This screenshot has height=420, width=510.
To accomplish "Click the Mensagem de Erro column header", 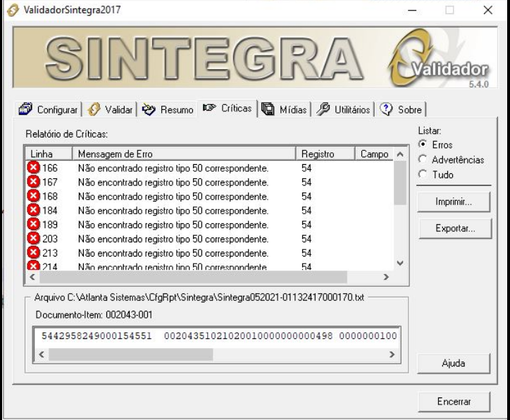I will (x=184, y=154).
